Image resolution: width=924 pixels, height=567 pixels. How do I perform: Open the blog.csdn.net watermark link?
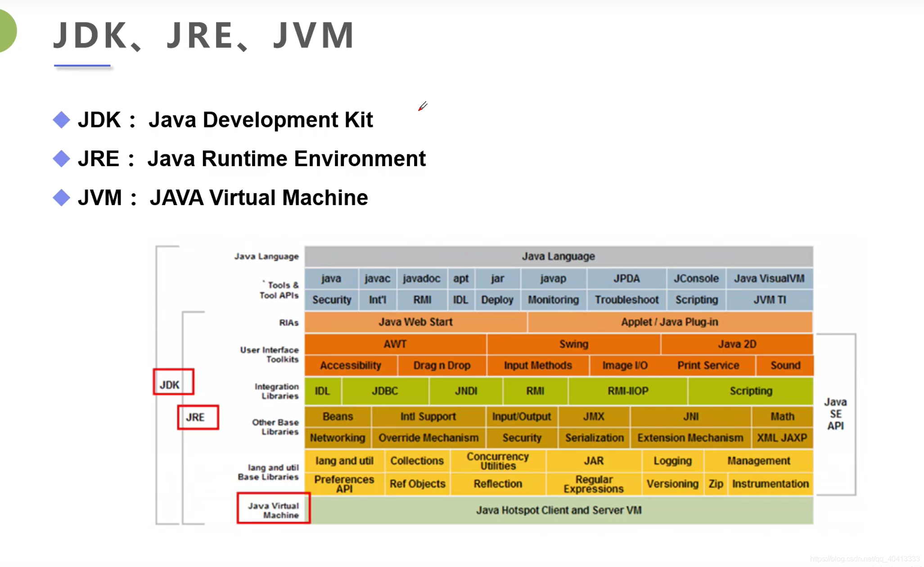[x=864, y=559]
